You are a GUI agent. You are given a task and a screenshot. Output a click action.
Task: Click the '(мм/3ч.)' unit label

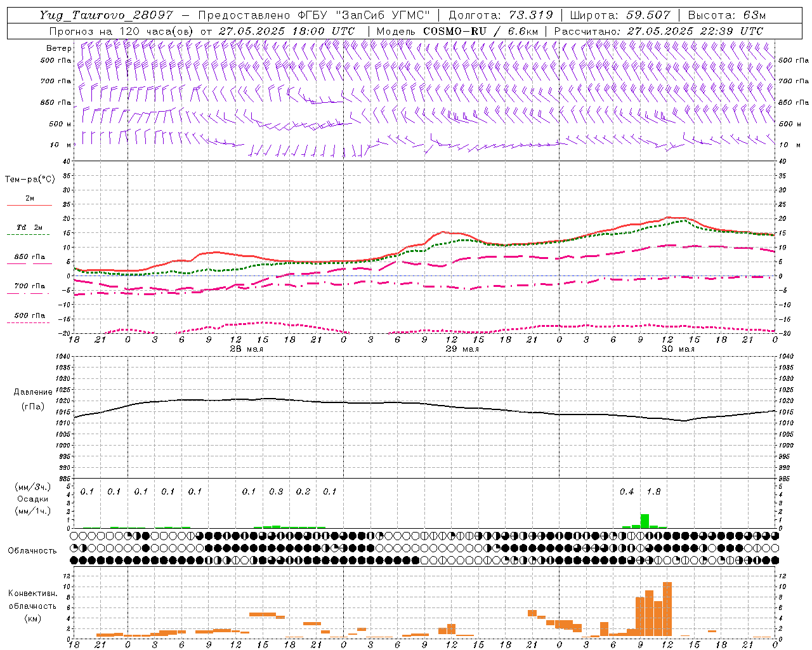point(32,487)
